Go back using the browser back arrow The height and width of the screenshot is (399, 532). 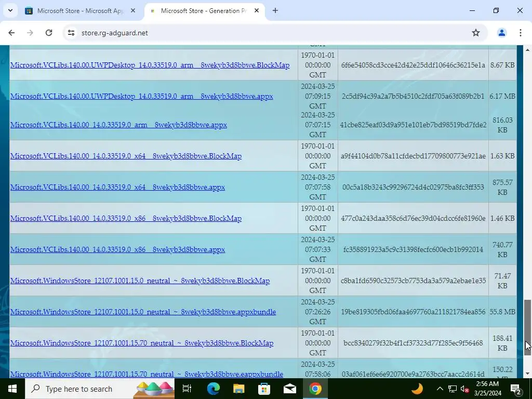[x=11, y=33]
